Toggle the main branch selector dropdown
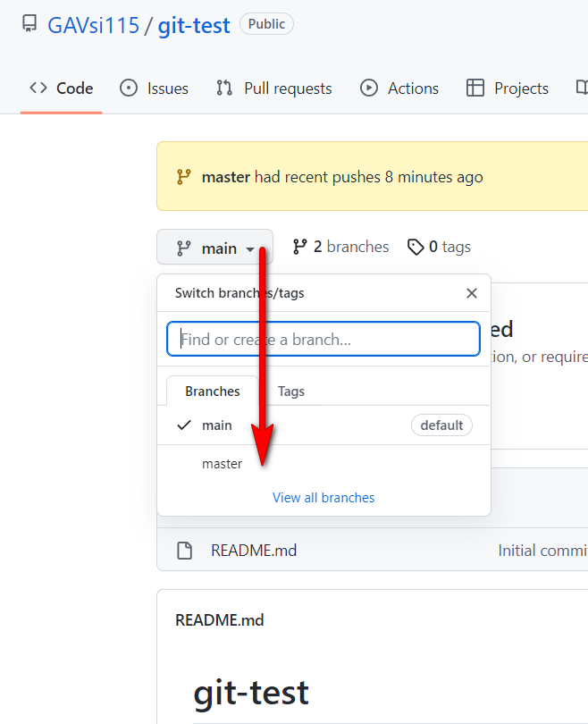 (x=215, y=247)
